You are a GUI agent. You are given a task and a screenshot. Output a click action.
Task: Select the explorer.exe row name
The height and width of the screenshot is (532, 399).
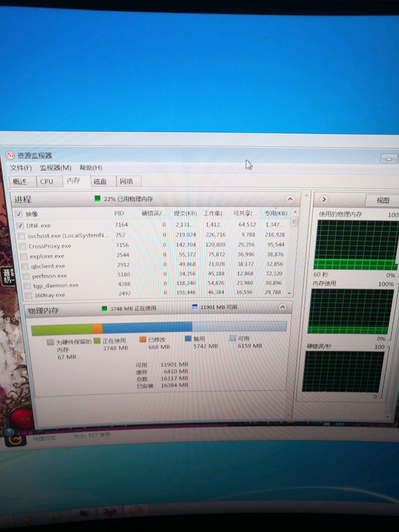coord(47,256)
